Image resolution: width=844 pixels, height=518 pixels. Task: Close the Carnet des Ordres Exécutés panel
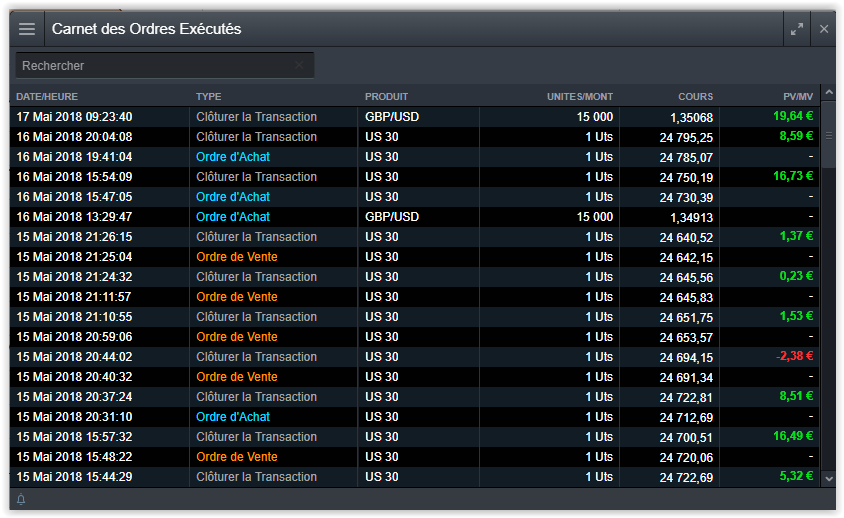[824, 29]
